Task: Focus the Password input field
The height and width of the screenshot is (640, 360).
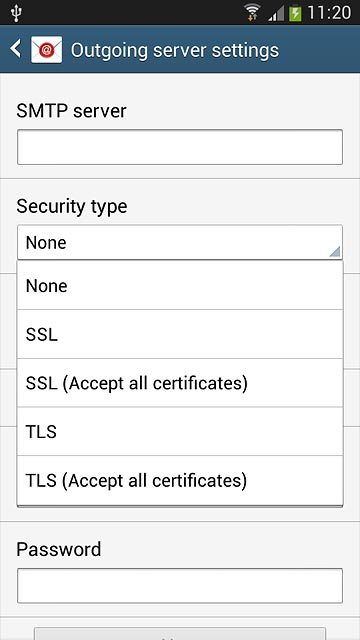Action: tap(180, 586)
